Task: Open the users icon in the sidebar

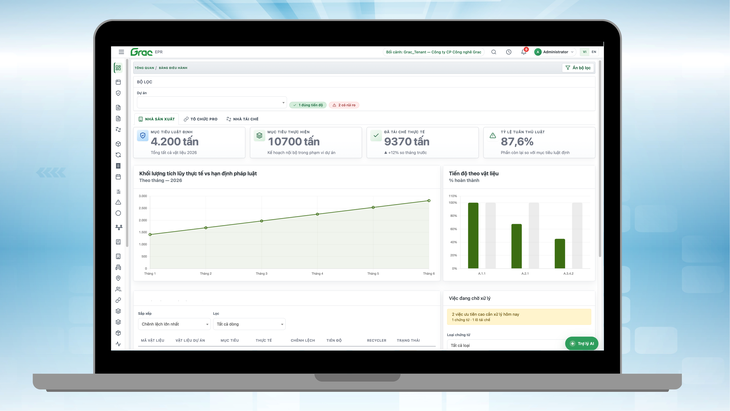Action: coord(118,289)
